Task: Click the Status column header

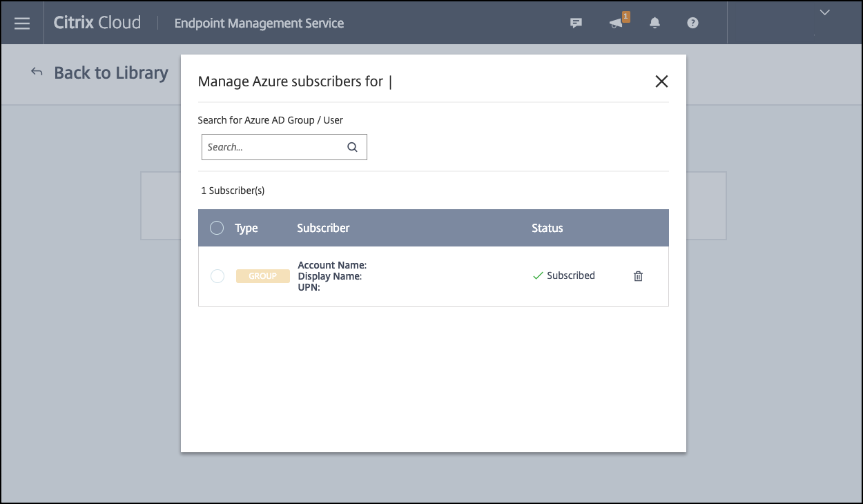Action: click(x=547, y=228)
